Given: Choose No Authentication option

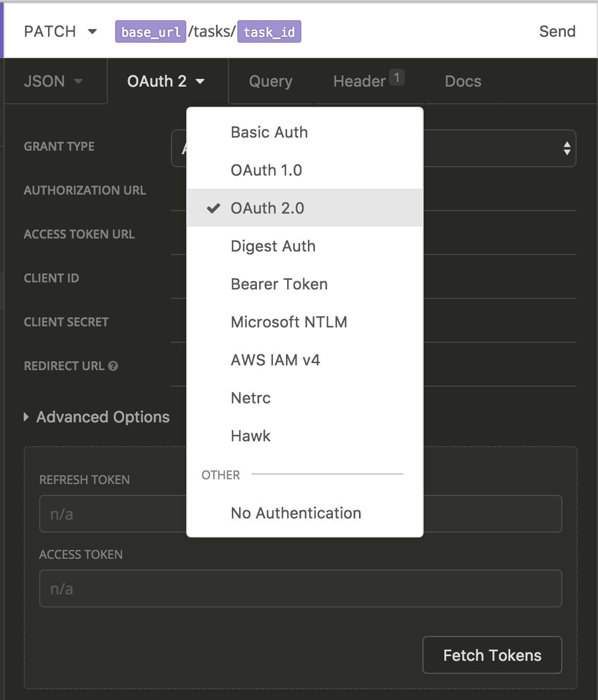Looking at the screenshot, I should pyautogui.click(x=295, y=513).
